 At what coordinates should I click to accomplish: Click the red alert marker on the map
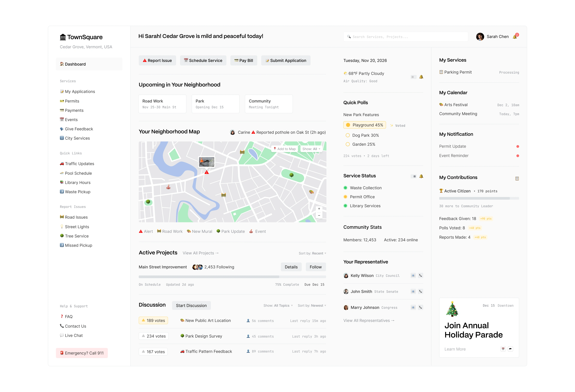pos(207,172)
